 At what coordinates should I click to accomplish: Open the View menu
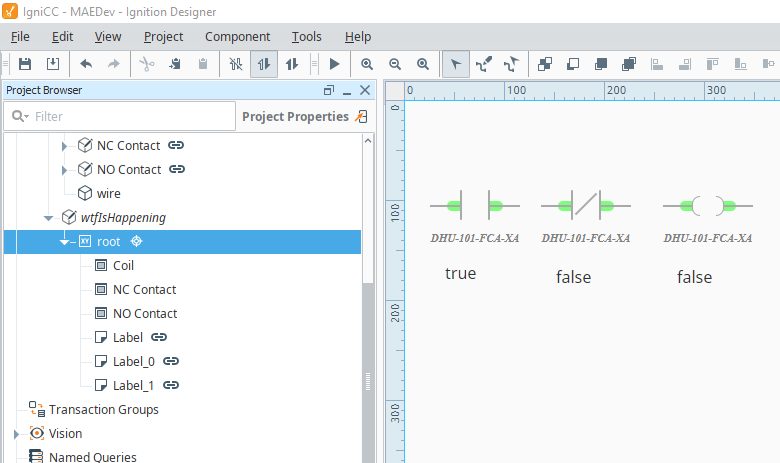108,37
